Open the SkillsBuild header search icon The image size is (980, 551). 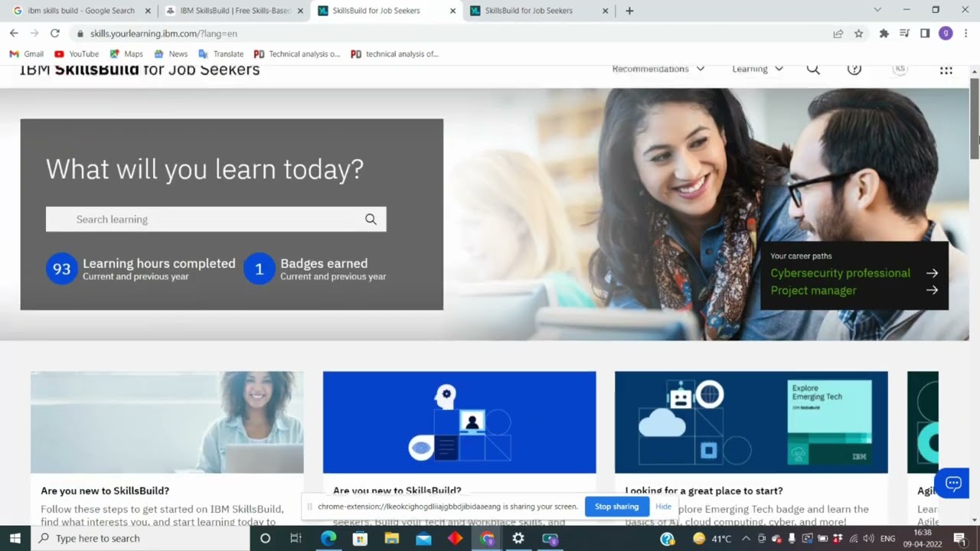pyautogui.click(x=813, y=69)
